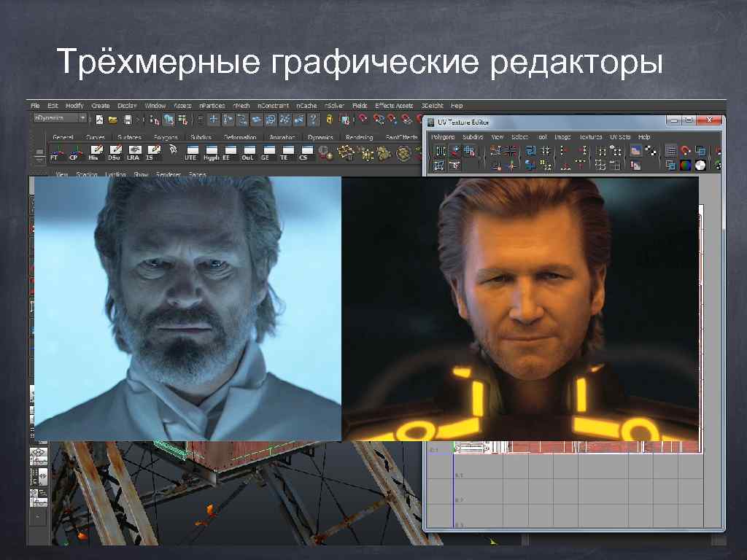Switch to the Rendering shelf tab
This screenshot has height=560, width=747.
tap(359, 137)
